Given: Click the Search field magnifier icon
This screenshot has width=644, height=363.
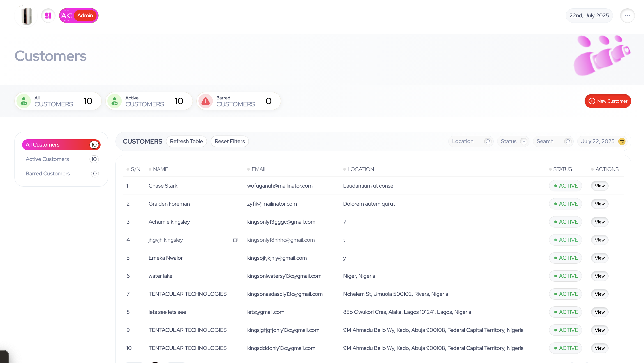Looking at the screenshot, I should [x=568, y=141].
